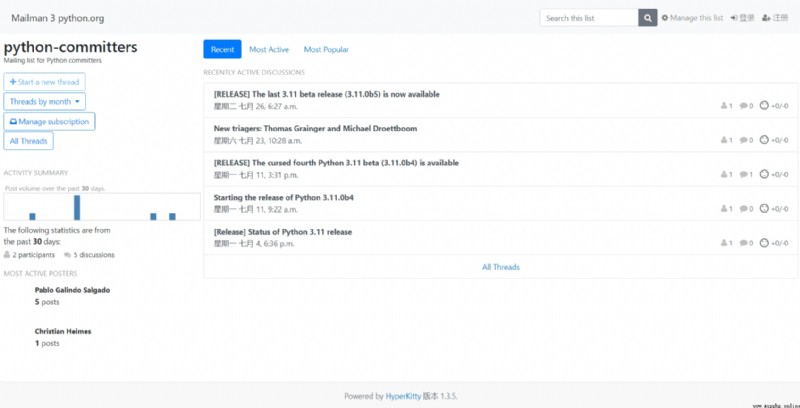This screenshot has width=800, height=408.
Task: Click the search magnifier button
Action: tap(647, 18)
